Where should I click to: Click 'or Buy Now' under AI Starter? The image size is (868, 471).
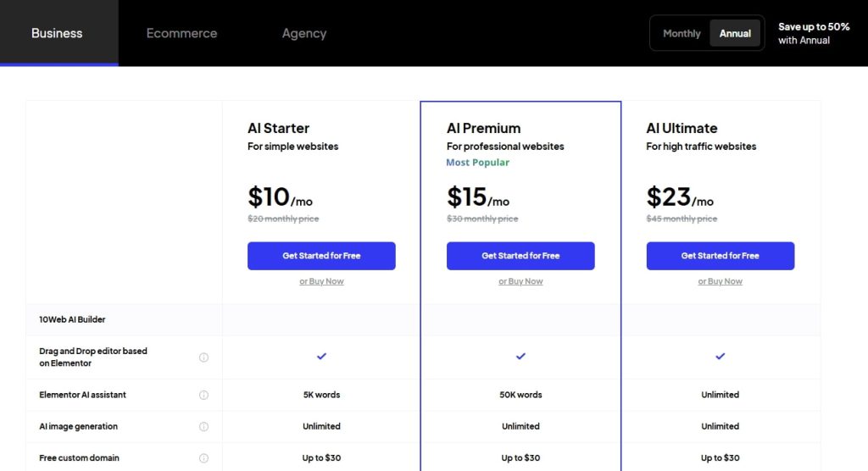pyautogui.click(x=321, y=281)
